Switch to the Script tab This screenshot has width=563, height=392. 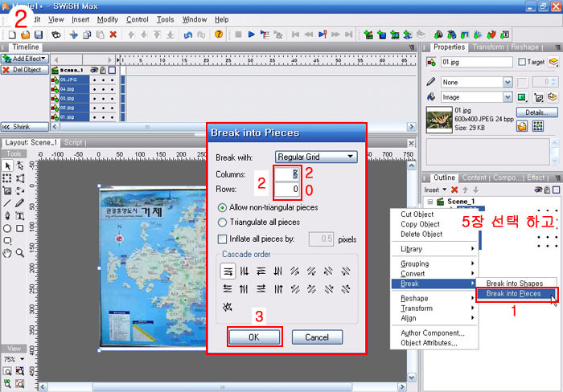tap(73, 142)
